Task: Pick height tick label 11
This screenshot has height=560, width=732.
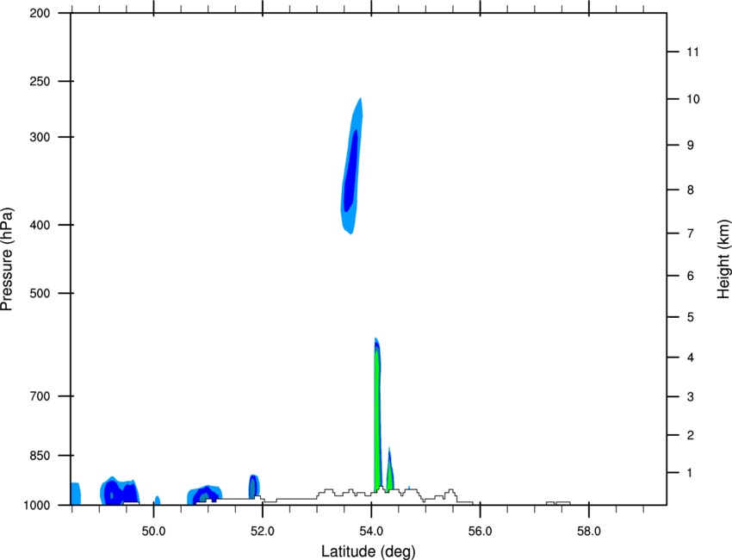Action: tap(692, 52)
